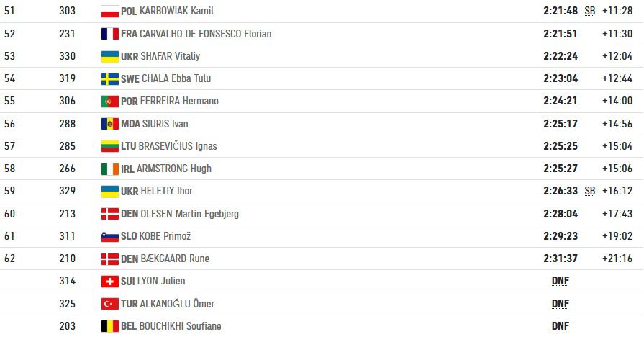Click the France flag beside CARVALHO DE FONSESCO

[109, 34]
